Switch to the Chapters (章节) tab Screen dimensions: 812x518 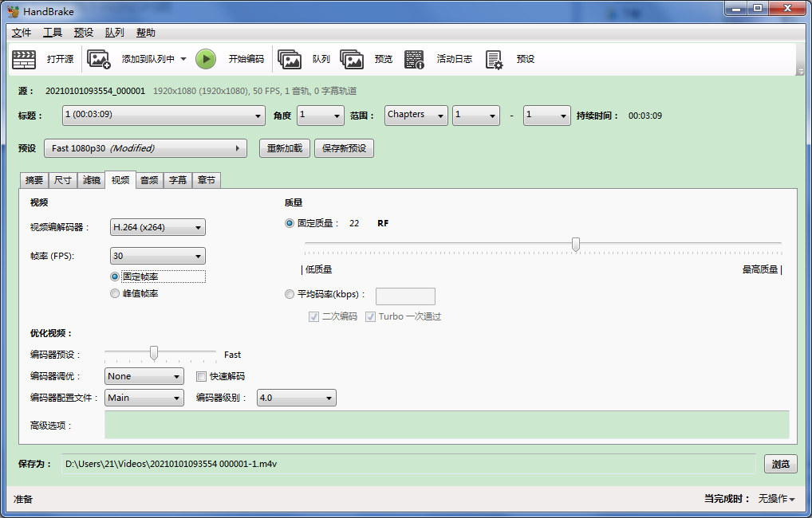[207, 180]
